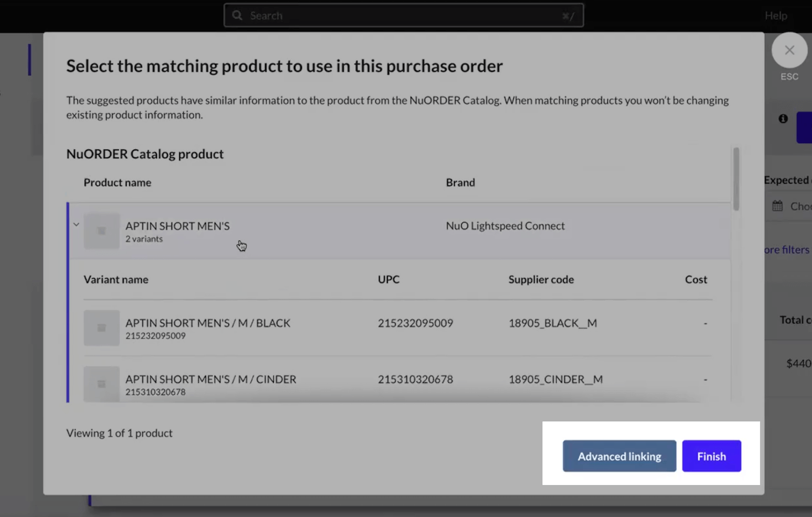Click the BLACK variant image placeholder
This screenshot has height=517, width=812.
tap(101, 327)
